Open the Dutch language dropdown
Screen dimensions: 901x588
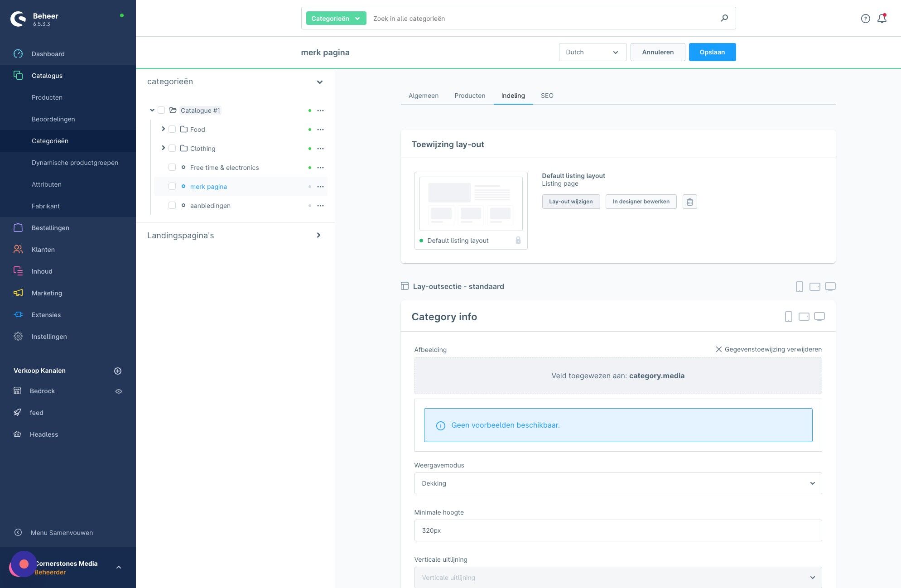[593, 52]
